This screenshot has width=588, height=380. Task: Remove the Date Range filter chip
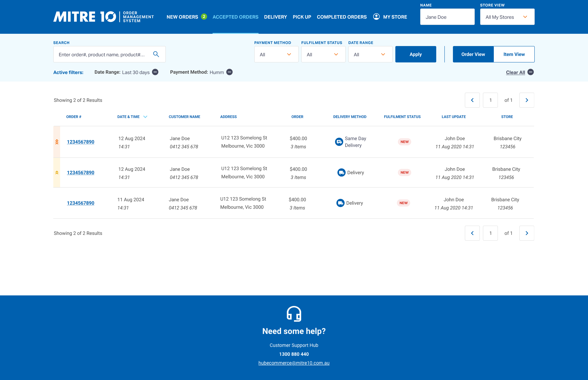tap(155, 72)
